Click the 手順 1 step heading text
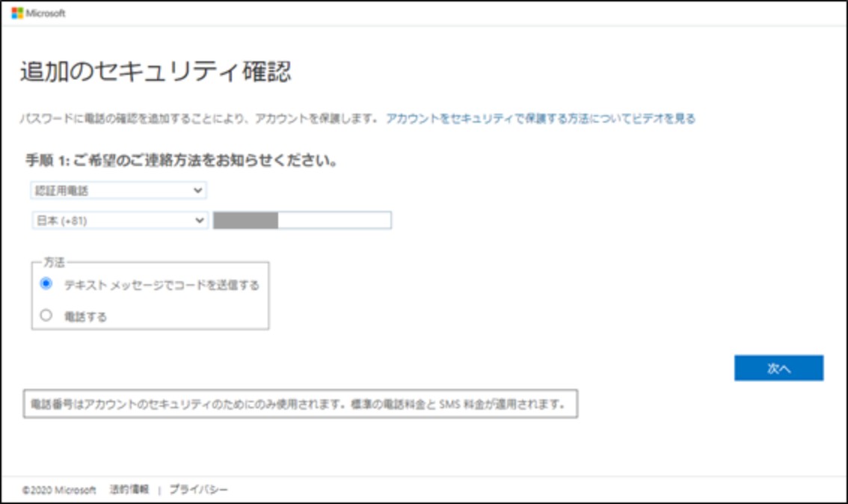Screen dimensions: 848x504 pos(181,161)
